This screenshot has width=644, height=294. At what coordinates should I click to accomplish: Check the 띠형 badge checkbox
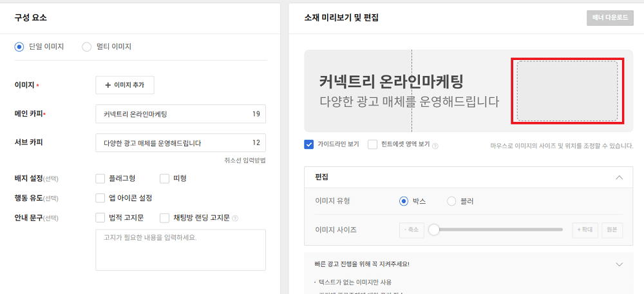165,179
